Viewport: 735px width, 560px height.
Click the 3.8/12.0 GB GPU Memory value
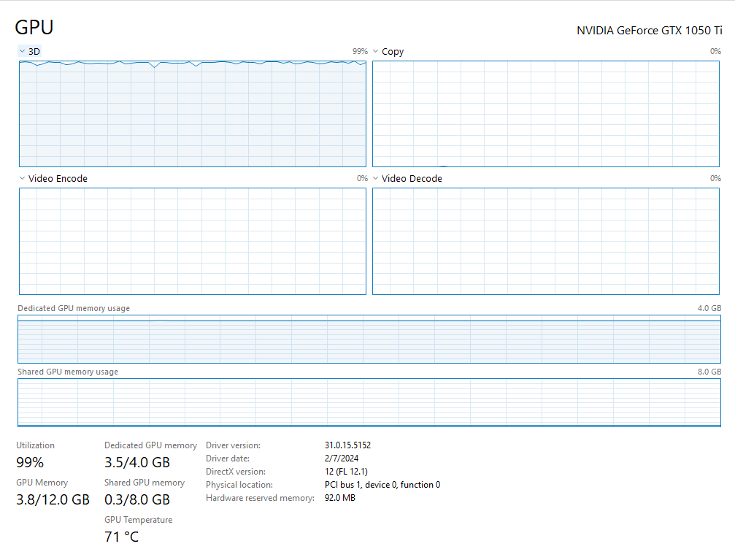pyautogui.click(x=53, y=499)
